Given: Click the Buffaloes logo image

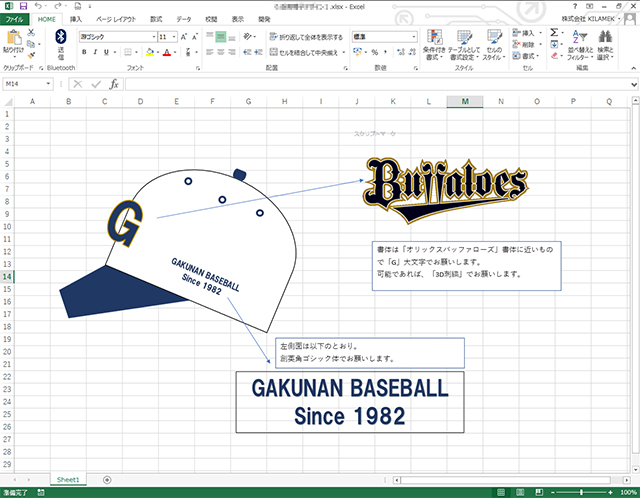Looking at the screenshot, I should pos(445,191).
